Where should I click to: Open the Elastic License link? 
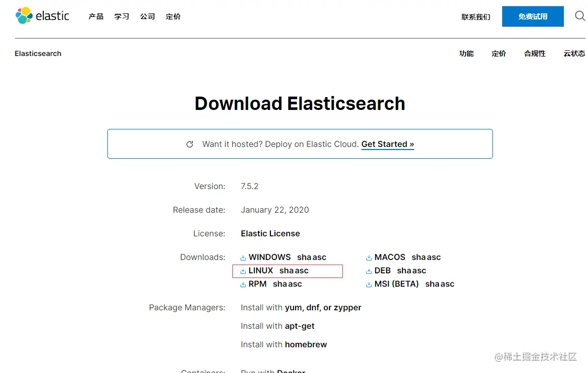(270, 234)
